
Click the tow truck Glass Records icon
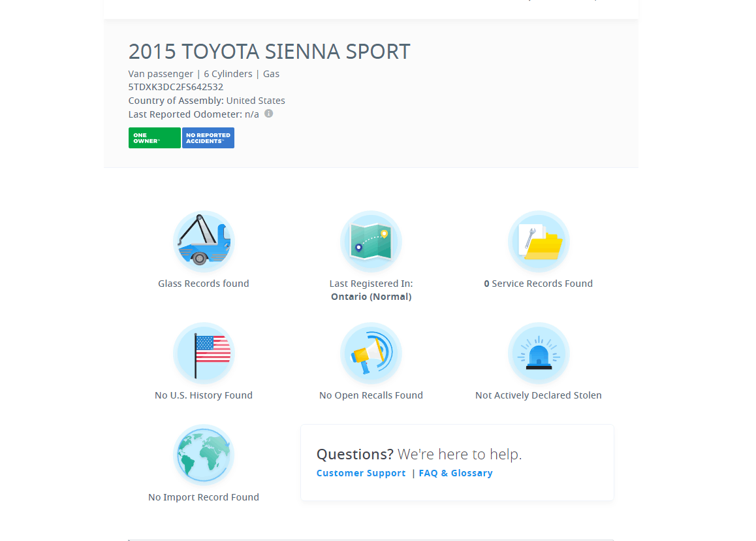click(x=204, y=241)
